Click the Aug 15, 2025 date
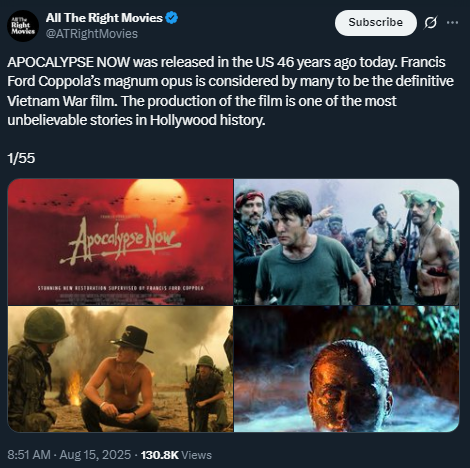The image size is (470, 468). pos(95,455)
